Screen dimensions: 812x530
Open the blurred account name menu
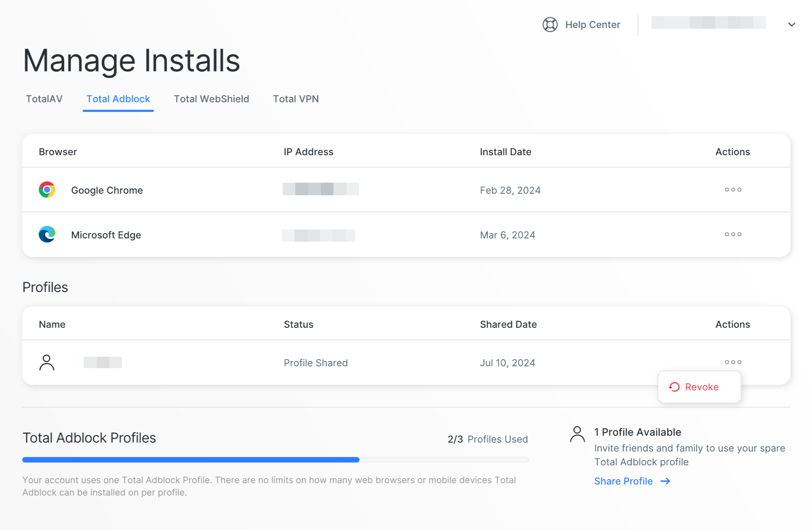(708, 22)
